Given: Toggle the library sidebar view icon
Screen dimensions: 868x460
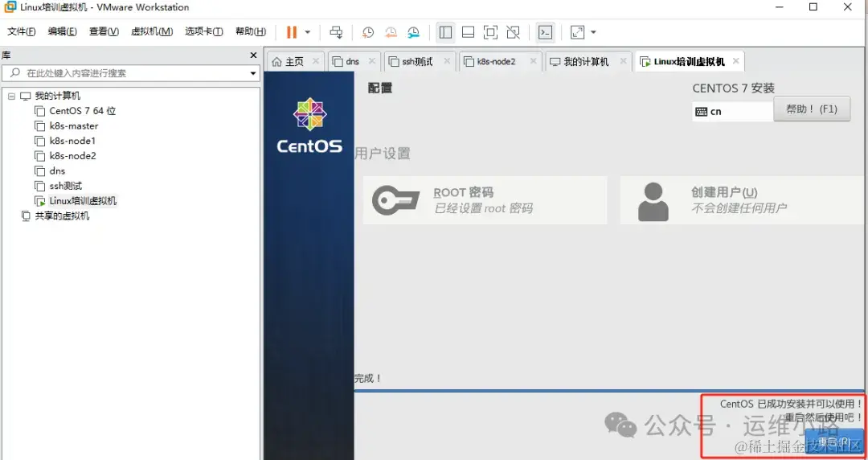Looking at the screenshot, I should [x=445, y=32].
